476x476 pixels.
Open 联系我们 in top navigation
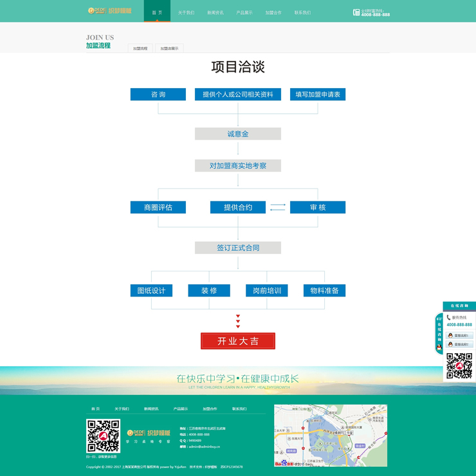(302, 12)
